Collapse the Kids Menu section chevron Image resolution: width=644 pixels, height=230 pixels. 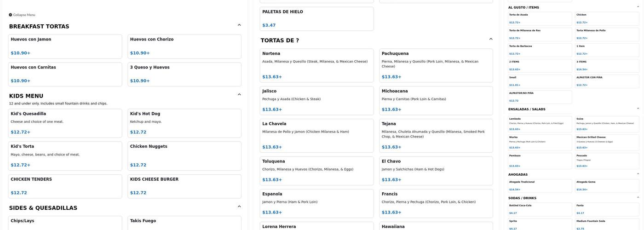pos(239,94)
